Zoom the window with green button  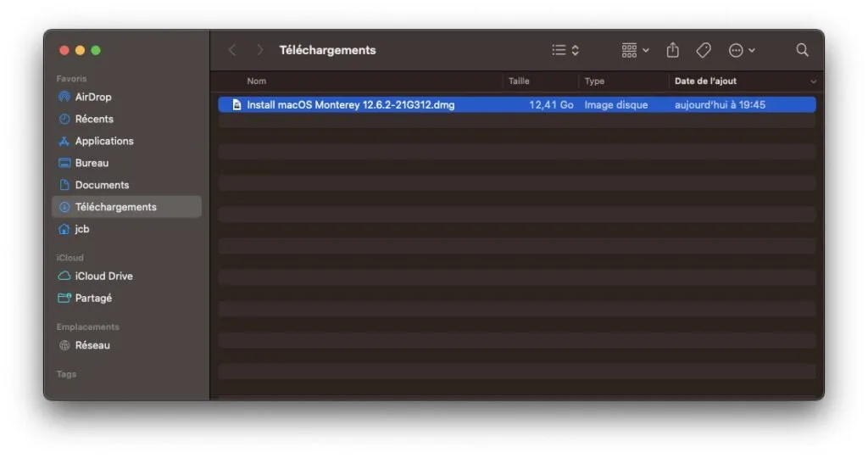96,50
